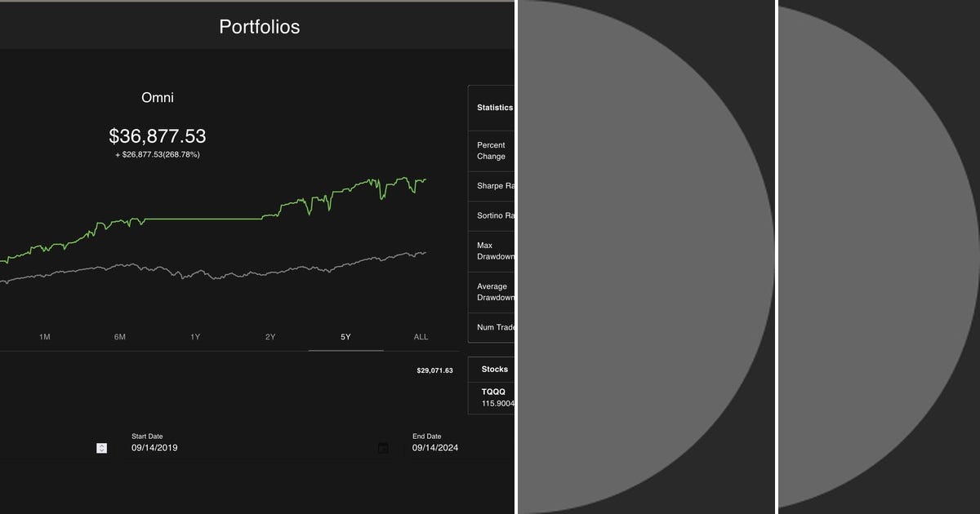View the ALL time range
Viewport: 980px width, 514px height.
pyautogui.click(x=420, y=336)
